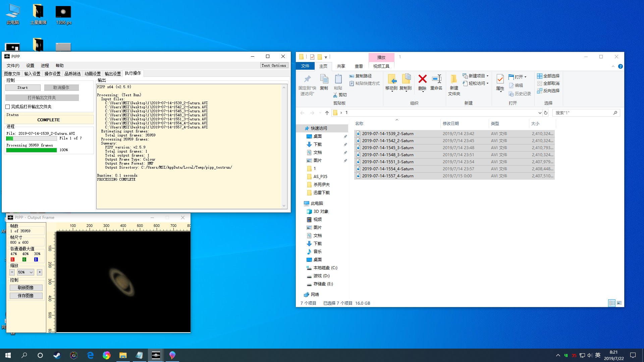Click Select All (全部选择) in ribbon
This screenshot has height=362, width=644.
pos(548,76)
